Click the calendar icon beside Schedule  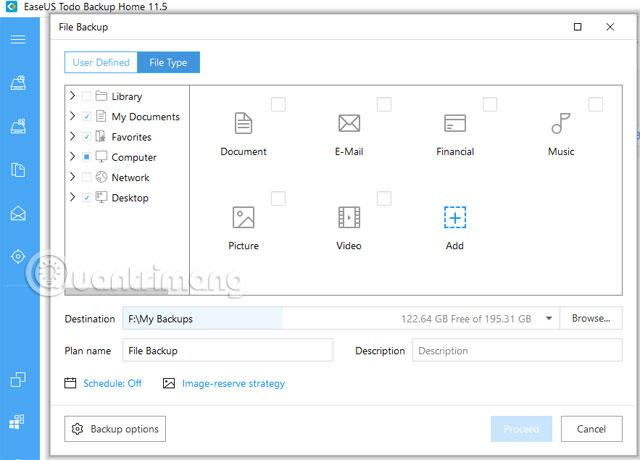(x=70, y=383)
